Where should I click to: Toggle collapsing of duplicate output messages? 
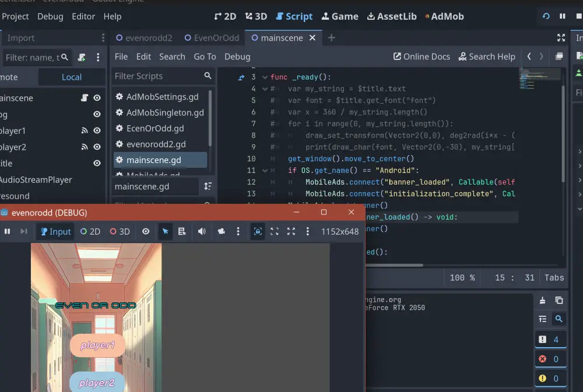(x=542, y=319)
